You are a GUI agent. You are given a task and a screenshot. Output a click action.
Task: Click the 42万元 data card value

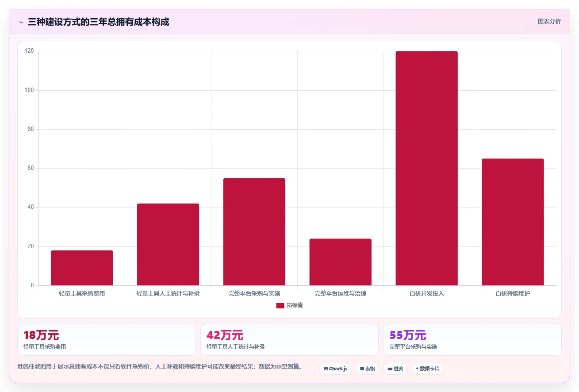(225, 335)
